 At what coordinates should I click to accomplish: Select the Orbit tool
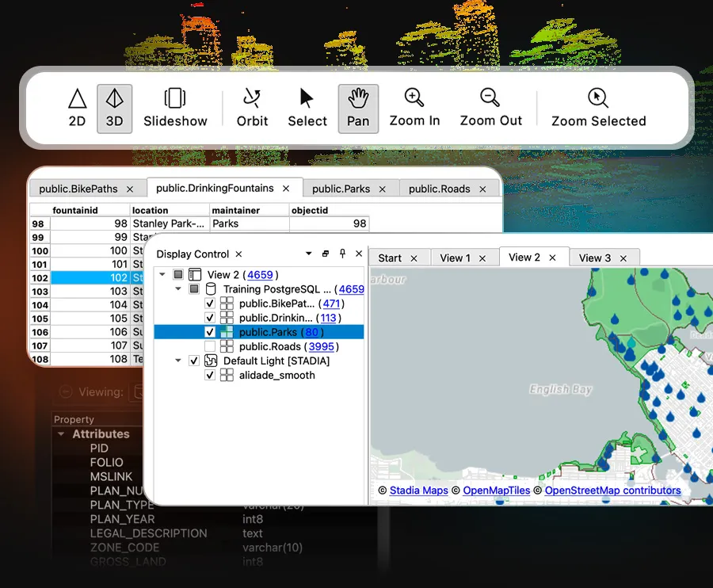click(252, 109)
